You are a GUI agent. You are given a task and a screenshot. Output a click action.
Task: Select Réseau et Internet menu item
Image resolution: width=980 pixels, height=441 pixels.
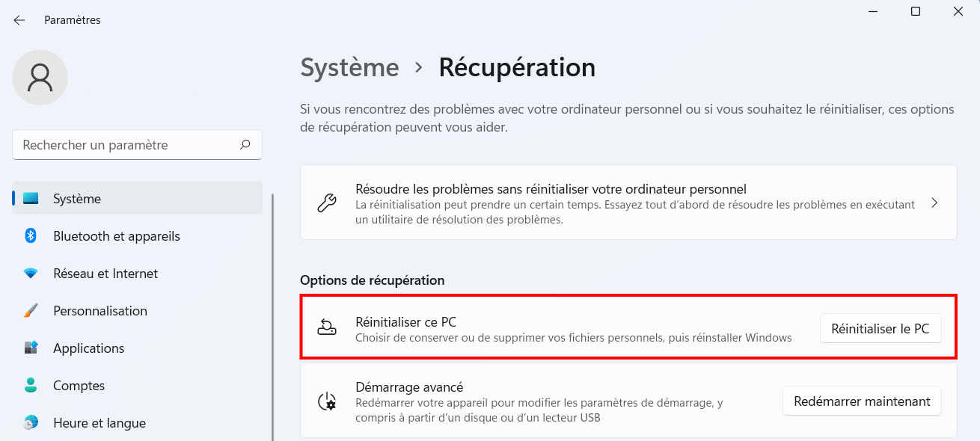click(x=105, y=274)
